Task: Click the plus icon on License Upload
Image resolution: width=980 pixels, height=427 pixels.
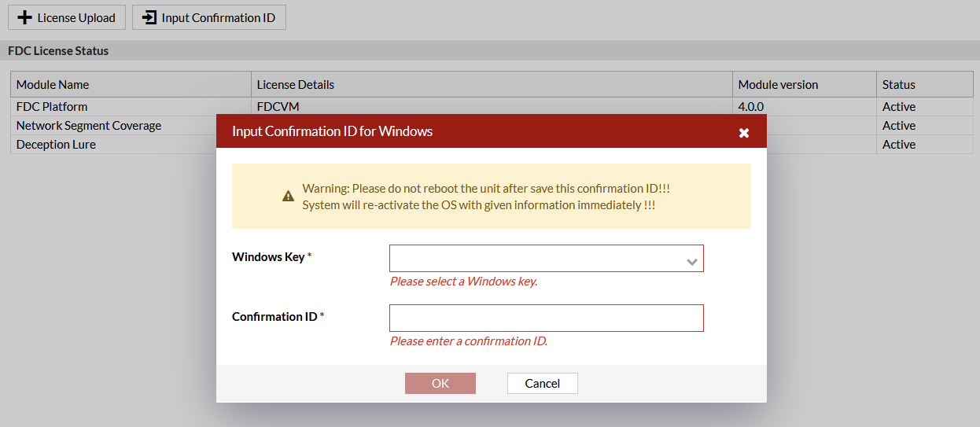Action: click(x=25, y=17)
